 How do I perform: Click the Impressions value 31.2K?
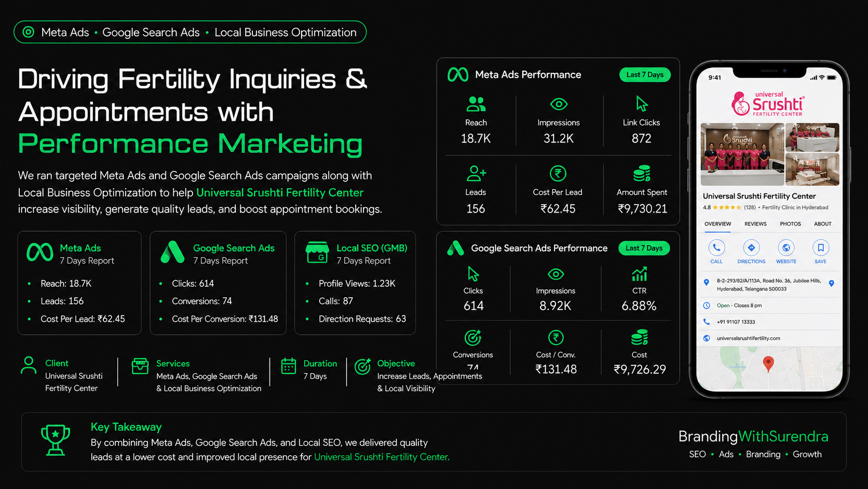pyautogui.click(x=559, y=139)
